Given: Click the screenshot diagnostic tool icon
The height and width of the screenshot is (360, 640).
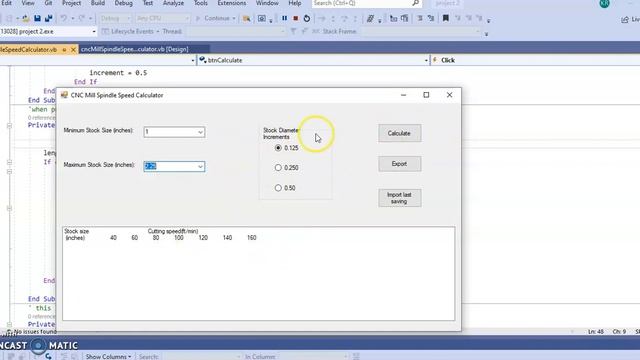Looking at the screenshot, I should (x=262, y=18).
